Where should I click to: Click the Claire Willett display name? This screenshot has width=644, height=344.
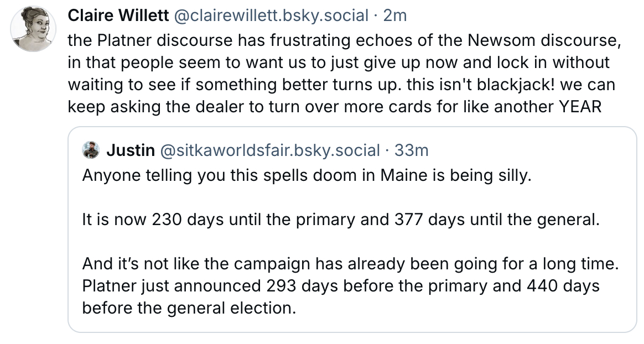click(x=118, y=16)
